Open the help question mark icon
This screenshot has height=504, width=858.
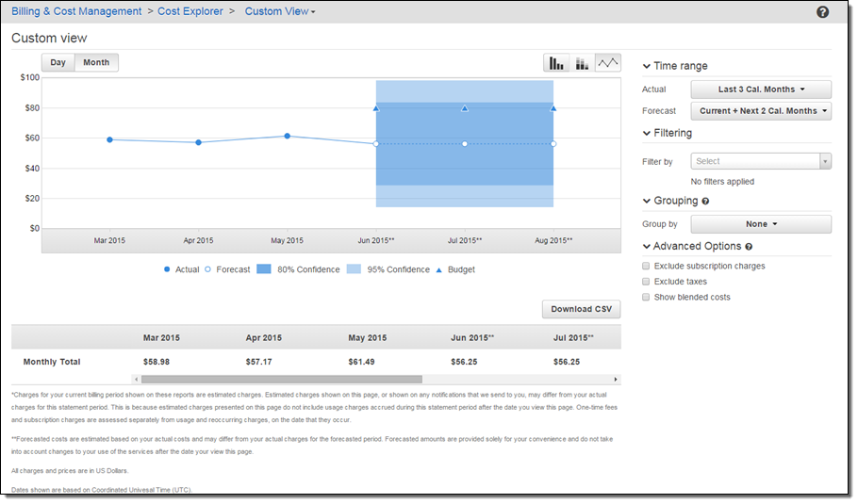[822, 12]
